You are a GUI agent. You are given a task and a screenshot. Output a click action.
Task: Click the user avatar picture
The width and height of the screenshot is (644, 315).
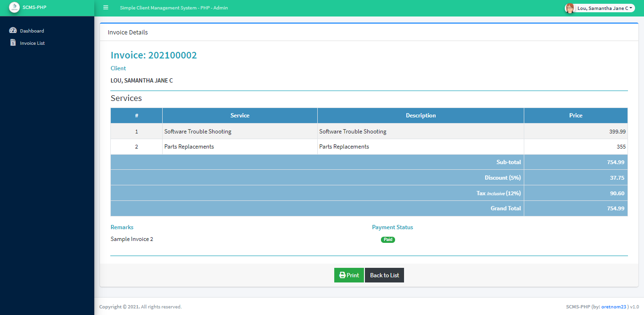570,8
